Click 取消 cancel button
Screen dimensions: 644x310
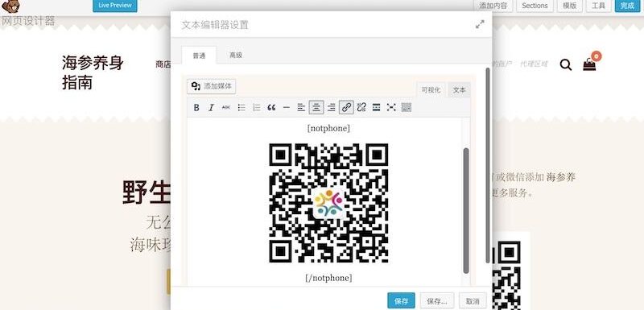[473, 301]
